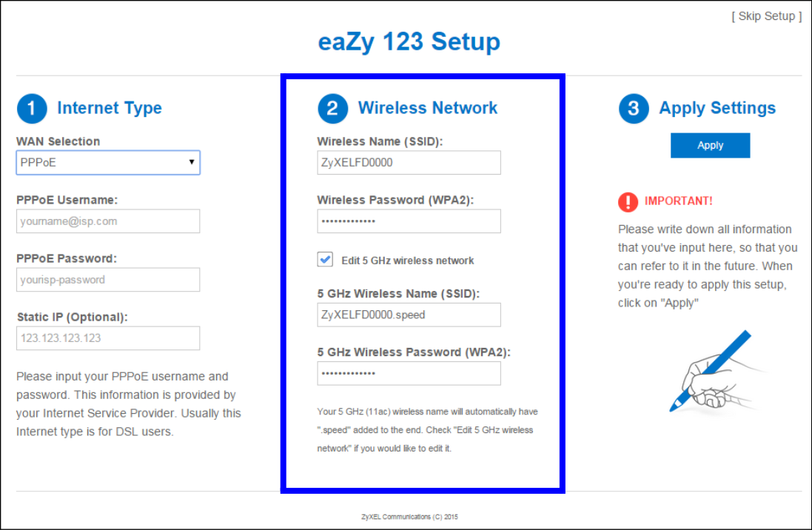Click the "Skip Setup" link
Image resolution: width=812 pixels, height=530 pixels.
tap(765, 16)
